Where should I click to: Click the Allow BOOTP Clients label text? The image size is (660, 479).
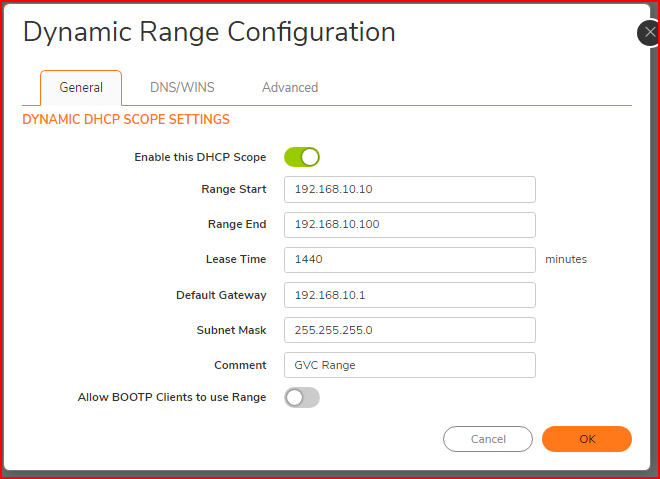[x=172, y=397]
